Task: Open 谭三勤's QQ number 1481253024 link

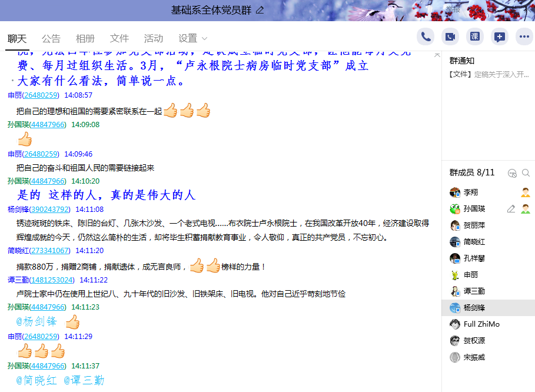Action: pos(52,280)
